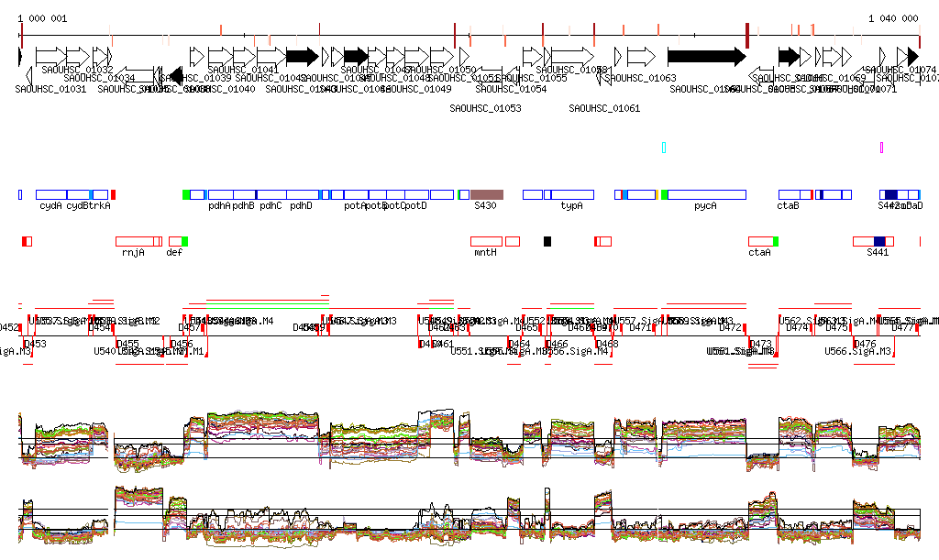Select the black pdhD gene arrow

point(303,57)
